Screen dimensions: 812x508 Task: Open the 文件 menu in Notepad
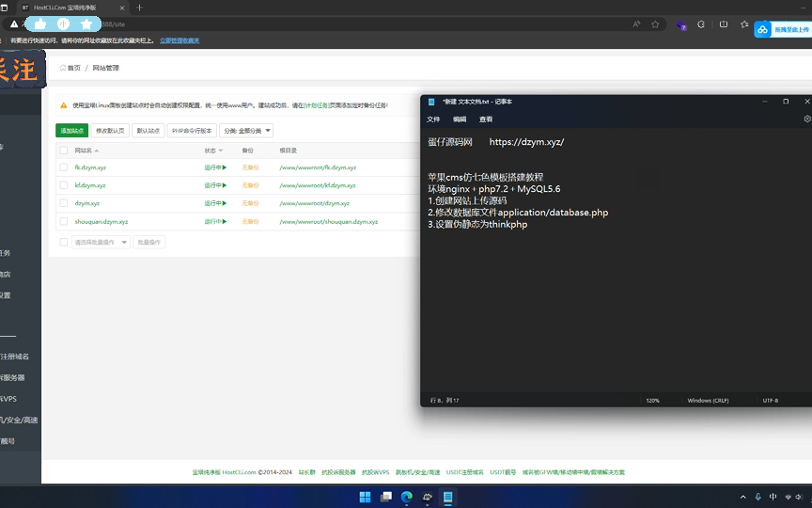pyautogui.click(x=433, y=119)
